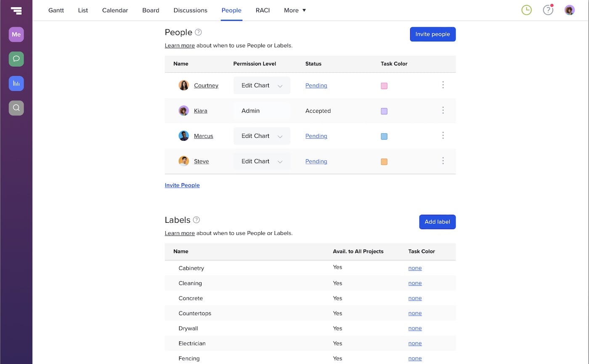
Task: Open Steve's permission level dropdown
Action: tap(280, 161)
